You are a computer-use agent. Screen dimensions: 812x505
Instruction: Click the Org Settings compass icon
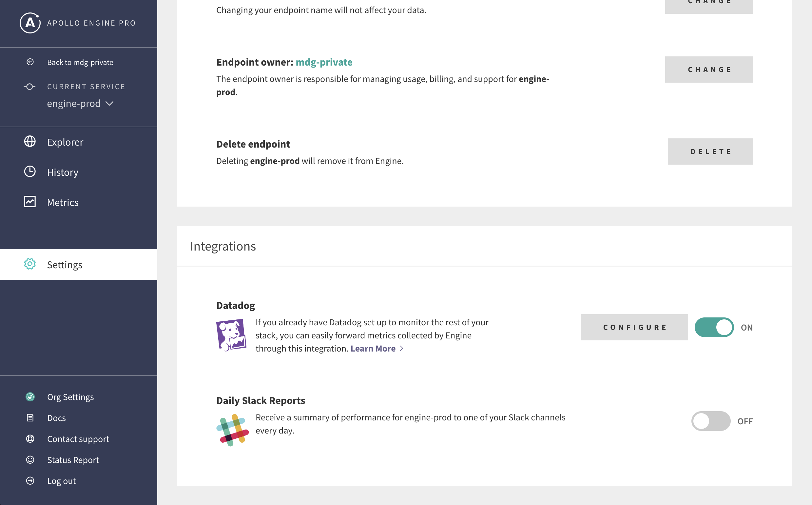pos(30,397)
